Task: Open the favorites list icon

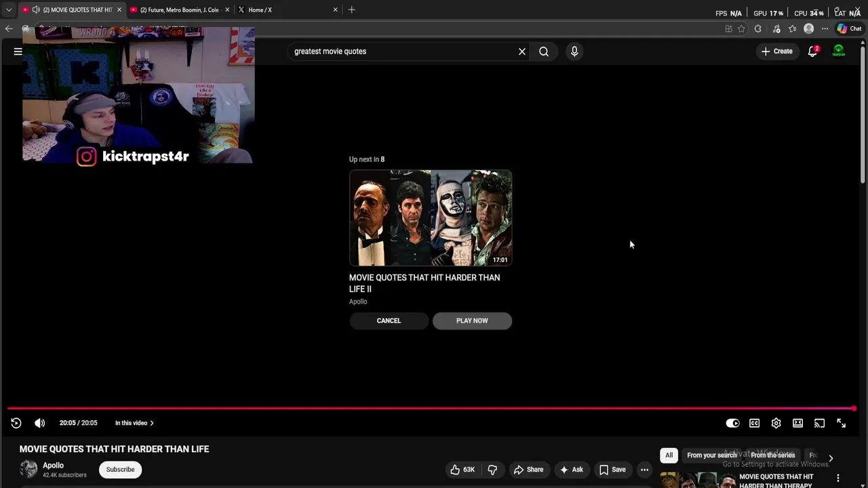Action: (792, 28)
